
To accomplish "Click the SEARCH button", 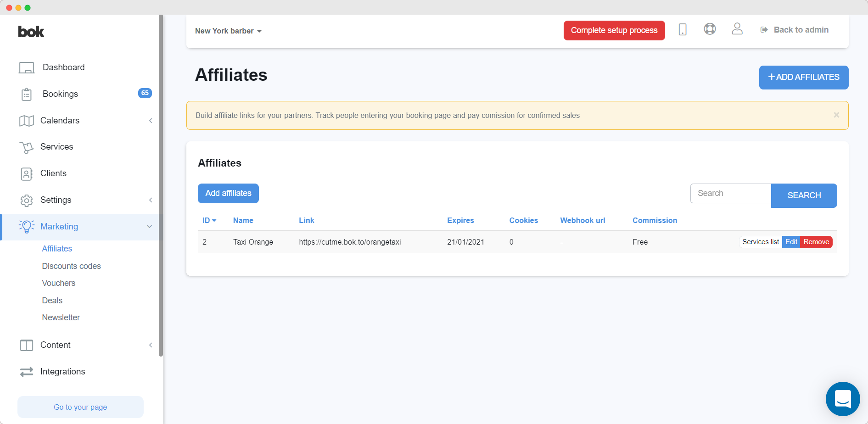I will [804, 195].
